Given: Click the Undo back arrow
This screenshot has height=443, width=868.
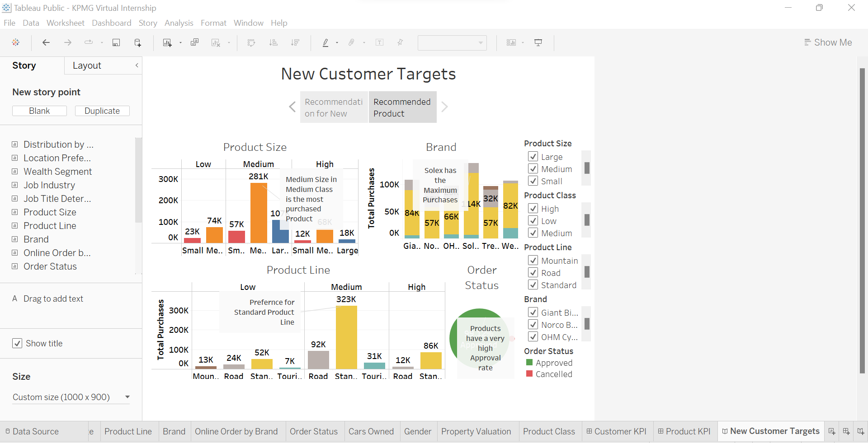Looking at the screenshot, I should [x=46, y=42].
